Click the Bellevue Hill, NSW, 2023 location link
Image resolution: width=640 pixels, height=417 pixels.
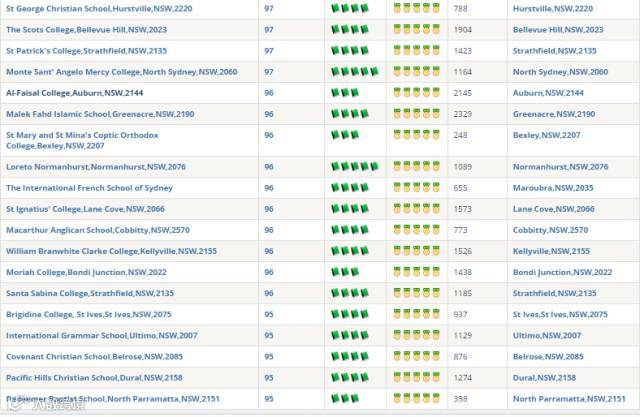pos(558,29)
